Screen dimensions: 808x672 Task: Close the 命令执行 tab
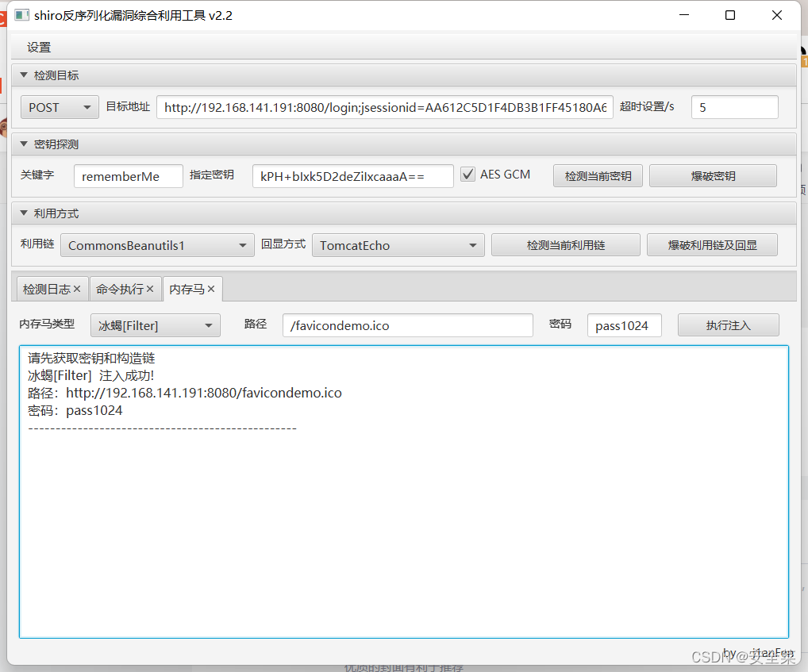click(150, 289)
